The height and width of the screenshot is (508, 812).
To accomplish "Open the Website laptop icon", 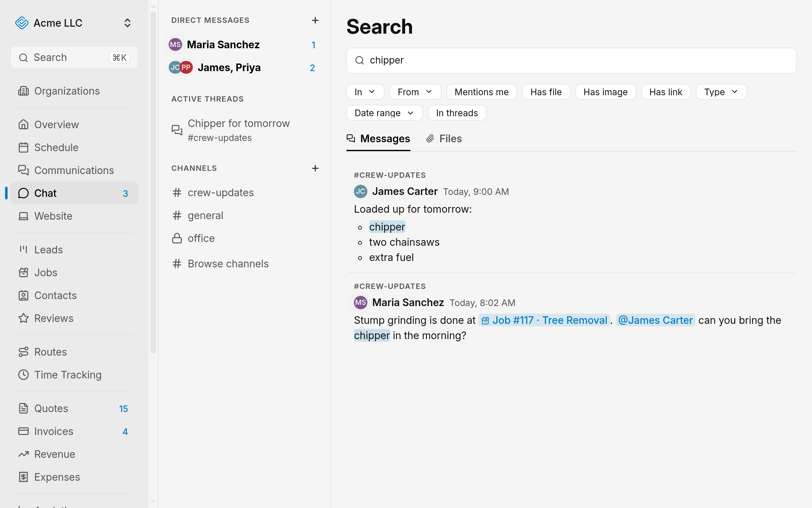I will (x=23, y=216).
